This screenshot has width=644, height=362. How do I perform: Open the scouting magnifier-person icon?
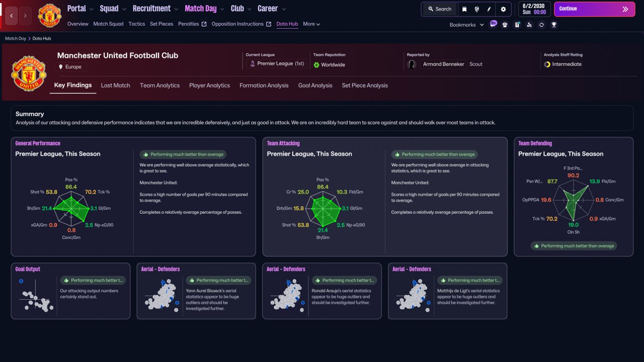(529, 25)
